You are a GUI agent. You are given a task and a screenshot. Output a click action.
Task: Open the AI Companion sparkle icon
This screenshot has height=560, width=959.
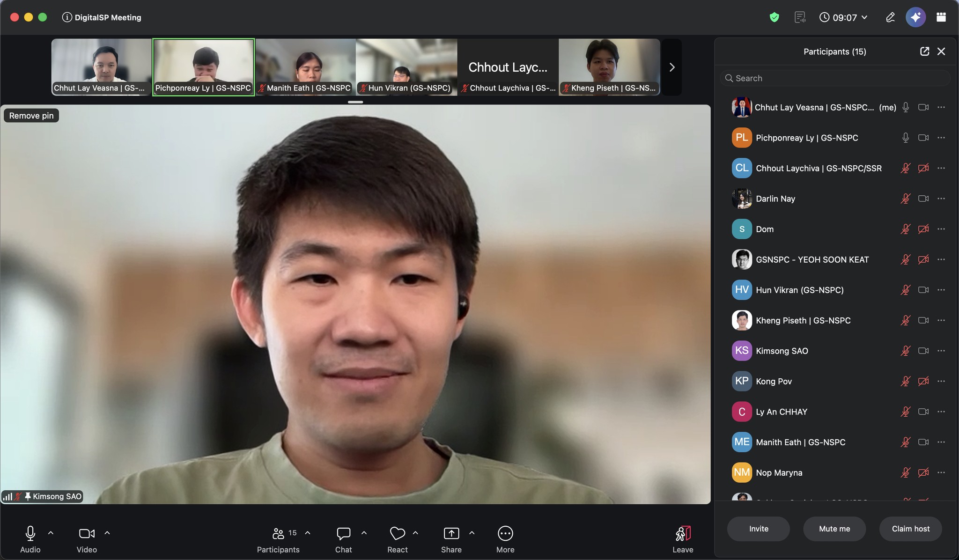pyautogui.click(x=915, y=17)
